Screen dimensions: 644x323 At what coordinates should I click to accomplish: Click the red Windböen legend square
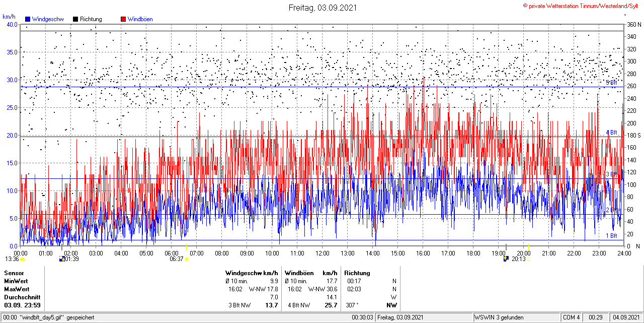tap(123, 19)
